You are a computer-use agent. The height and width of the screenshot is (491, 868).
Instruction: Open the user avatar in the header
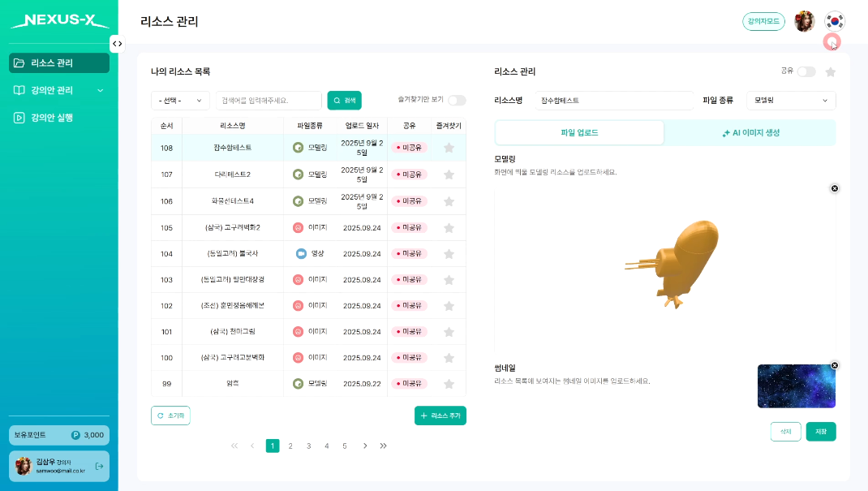pos(805,22)
